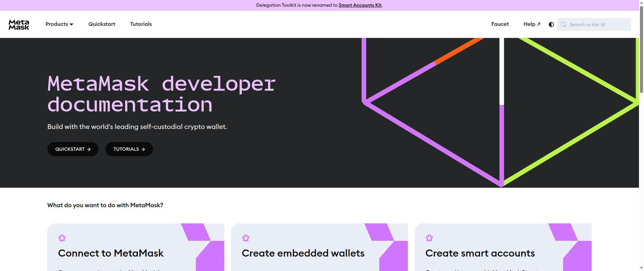Click the 'Build with the world's leading' subtitle

pyautogui.click(x=137, y=127)
